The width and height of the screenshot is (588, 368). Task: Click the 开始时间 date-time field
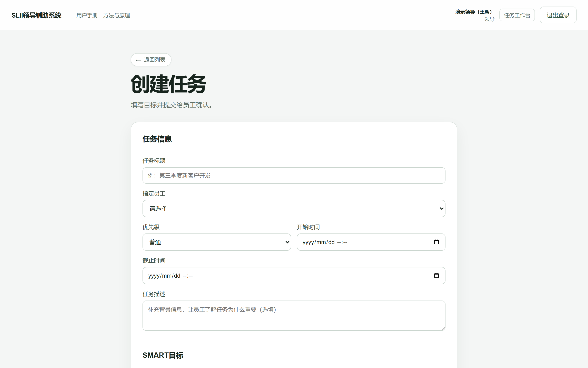point(371,242)
